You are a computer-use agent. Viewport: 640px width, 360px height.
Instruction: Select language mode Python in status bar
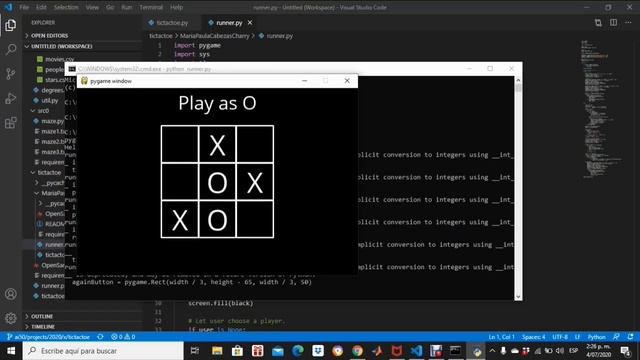click(596, 337)
